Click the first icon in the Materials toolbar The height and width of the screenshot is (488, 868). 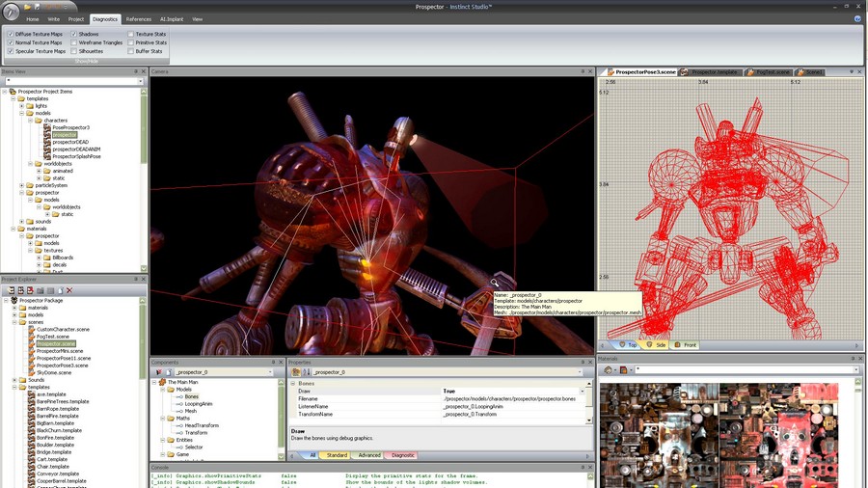(608, 370)
